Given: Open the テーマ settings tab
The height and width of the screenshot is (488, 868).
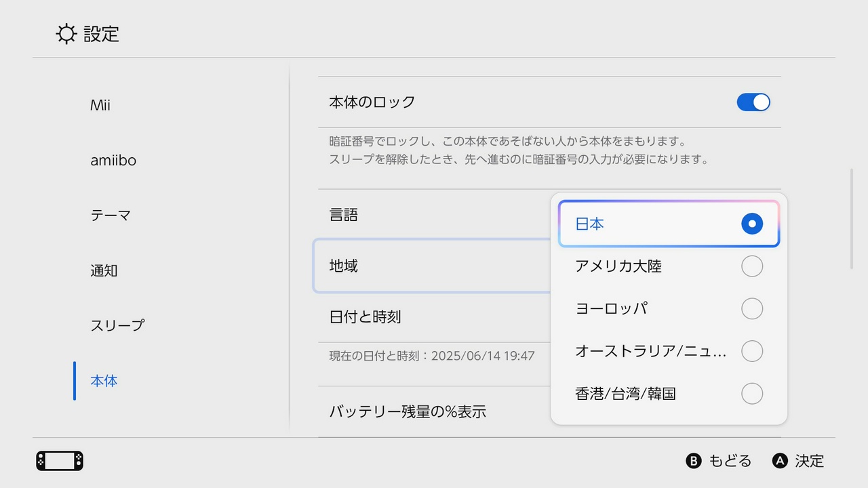Looking at the screenshot, I should pos(108,216).
